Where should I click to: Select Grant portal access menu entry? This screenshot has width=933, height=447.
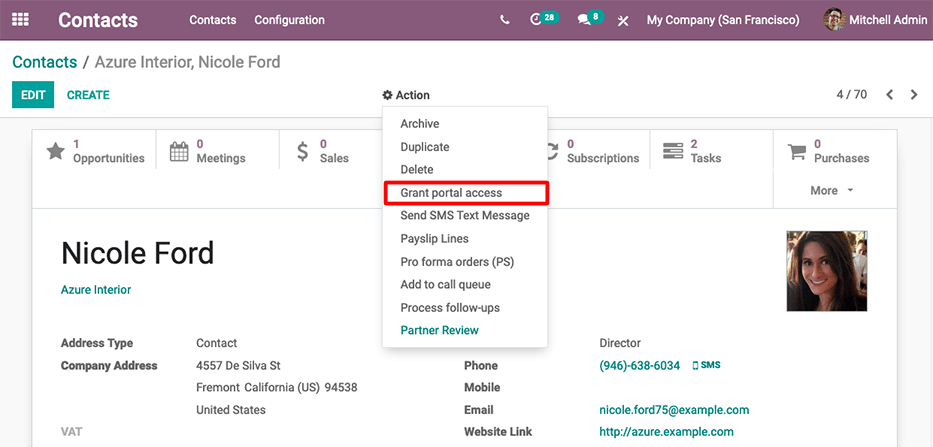[451, 193]
